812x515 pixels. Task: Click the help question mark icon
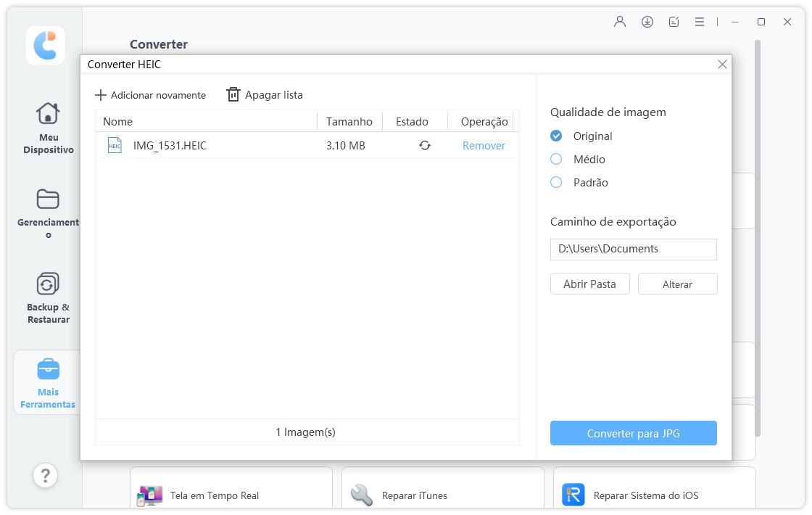45,476
